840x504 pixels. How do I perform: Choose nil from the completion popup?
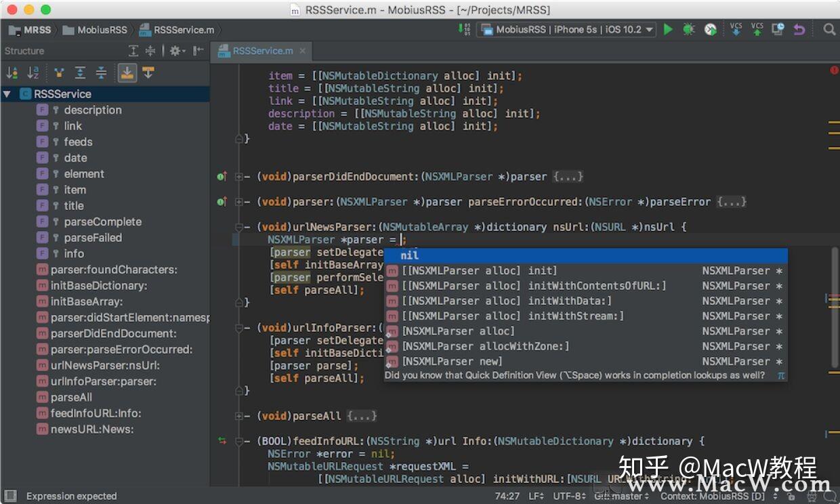[x=585, y=255]
